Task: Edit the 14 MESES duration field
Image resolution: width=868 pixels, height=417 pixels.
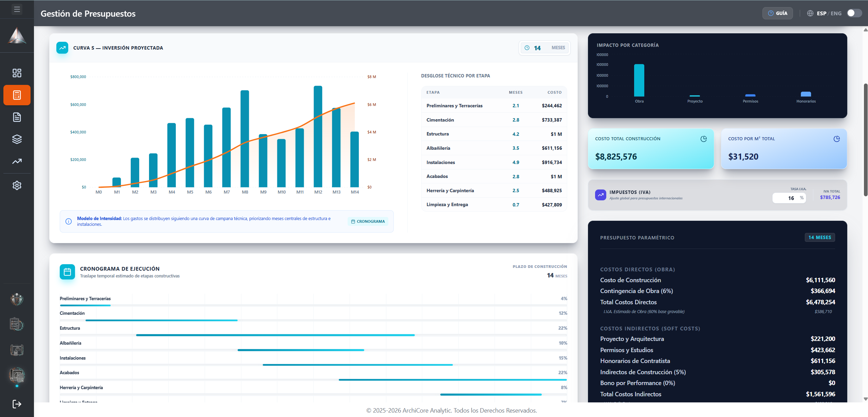Action: [544, 48]
